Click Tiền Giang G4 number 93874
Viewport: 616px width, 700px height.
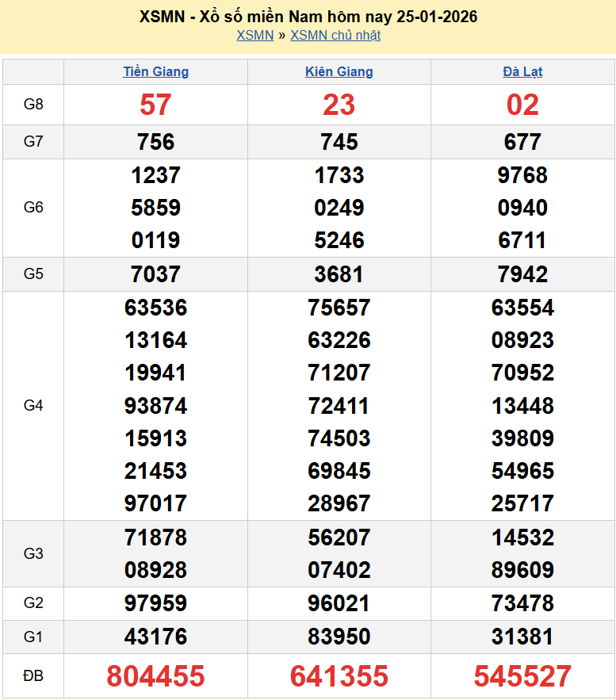coord(155,406)
